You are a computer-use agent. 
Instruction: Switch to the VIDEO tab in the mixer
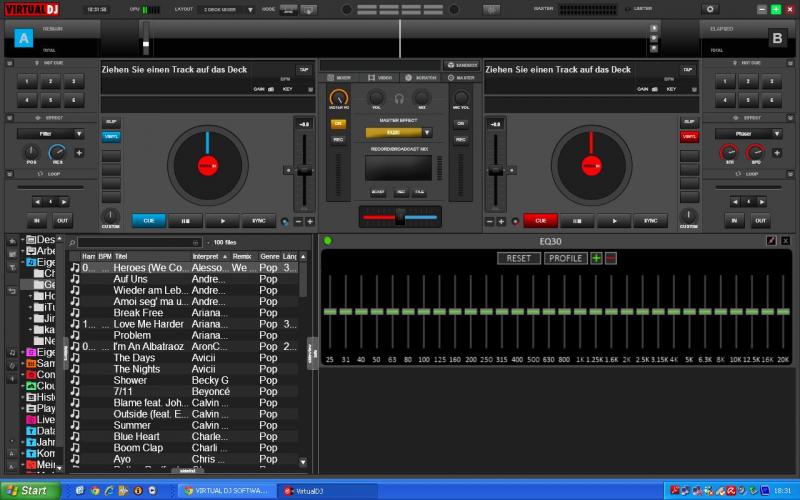tap(381, 77)
